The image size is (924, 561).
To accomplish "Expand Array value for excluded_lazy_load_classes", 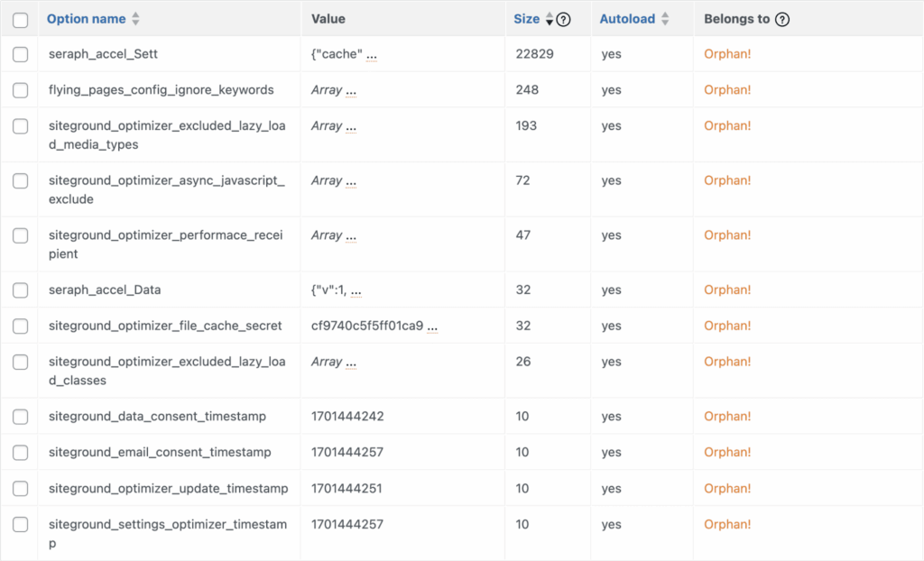I will 351,363.
